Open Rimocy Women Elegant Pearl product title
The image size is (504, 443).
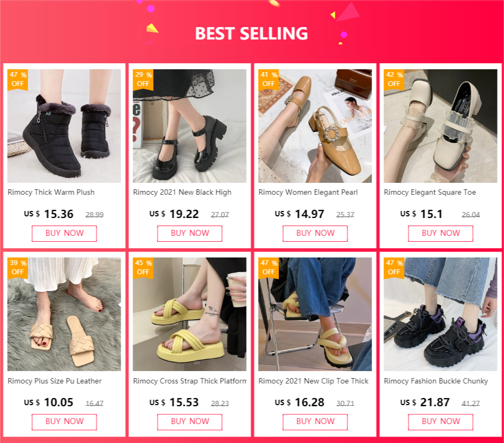[x=308, y=192]
